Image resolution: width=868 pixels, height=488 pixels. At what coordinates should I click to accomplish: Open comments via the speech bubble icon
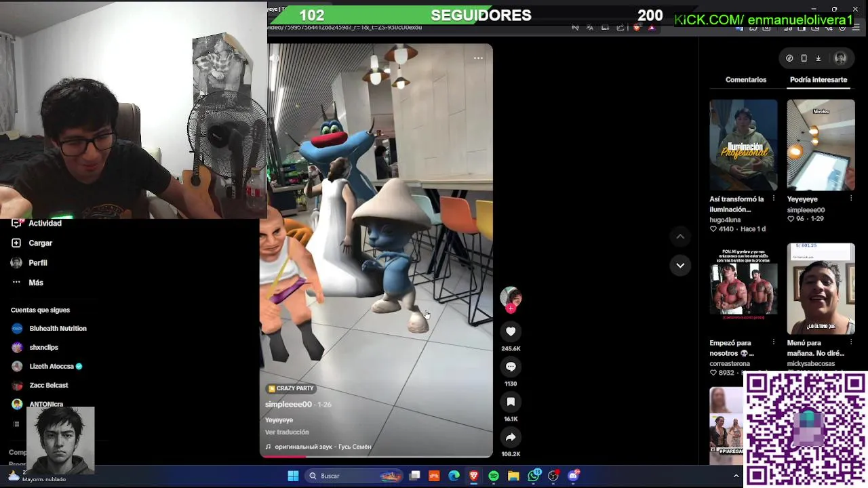pos(511,367)
